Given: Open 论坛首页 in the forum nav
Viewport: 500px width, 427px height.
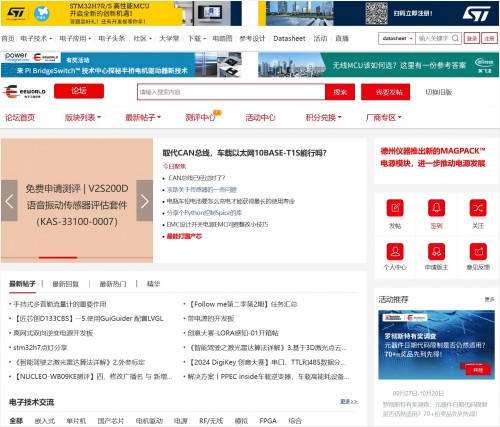Looking at the screenshot, I should pyautogui.click(x=20, y=117).
